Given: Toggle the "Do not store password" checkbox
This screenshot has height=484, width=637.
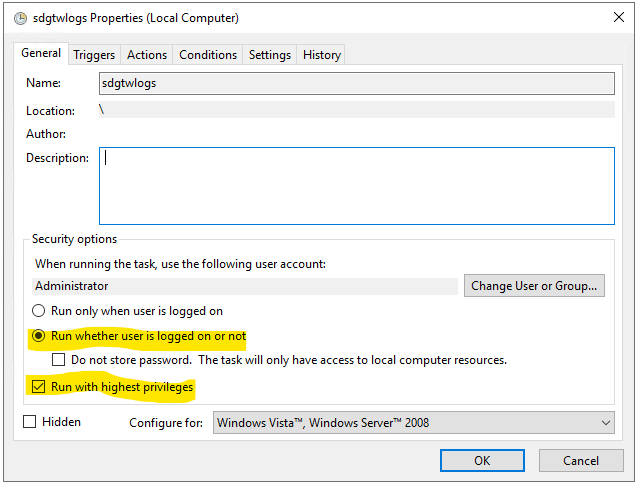Looking at the screenshot, I should tap(59, 359).
